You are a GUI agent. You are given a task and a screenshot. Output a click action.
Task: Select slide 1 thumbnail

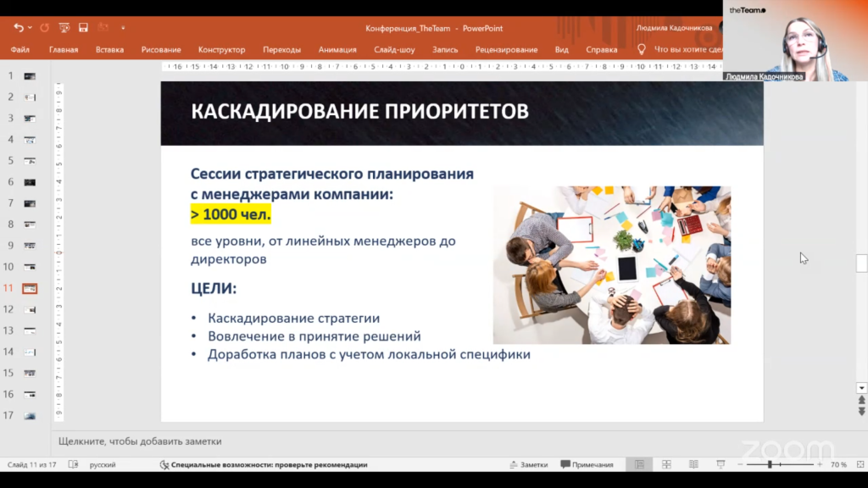point(30,76)
